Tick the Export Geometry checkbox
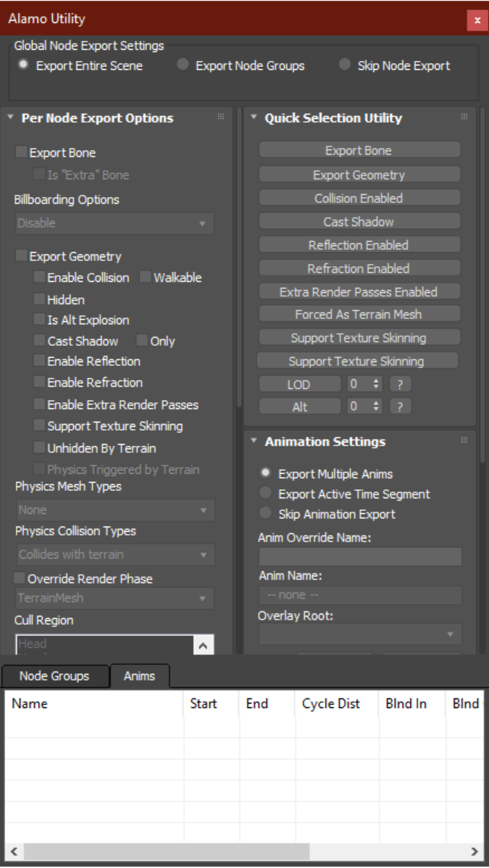This screenshot has width=489, height=868. tap(21, 256)
